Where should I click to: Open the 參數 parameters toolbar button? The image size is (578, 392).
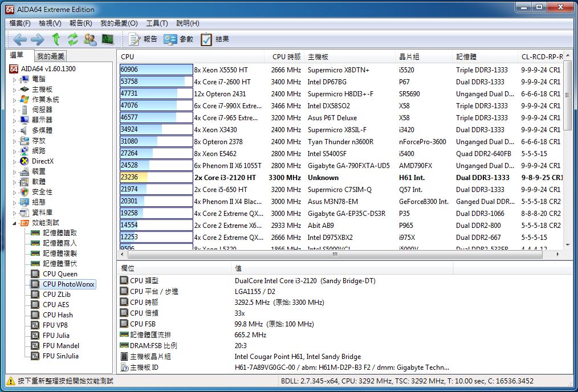[178, 39]
